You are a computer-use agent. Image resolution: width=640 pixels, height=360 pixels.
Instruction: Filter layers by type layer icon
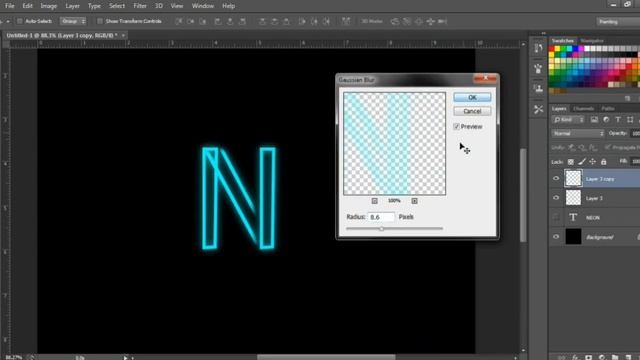coord(618,120)
